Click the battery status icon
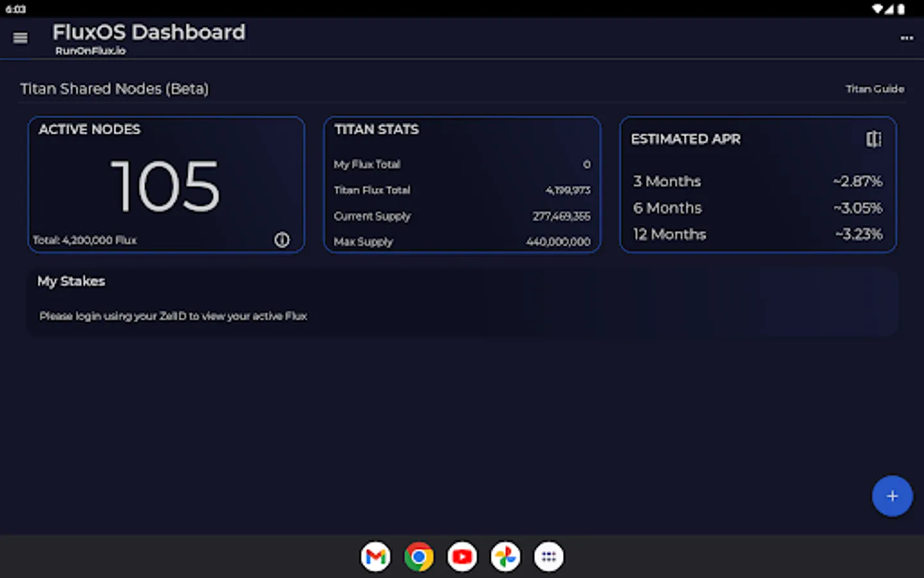Viewport: 924px width, 578px height. click(901, 9)
